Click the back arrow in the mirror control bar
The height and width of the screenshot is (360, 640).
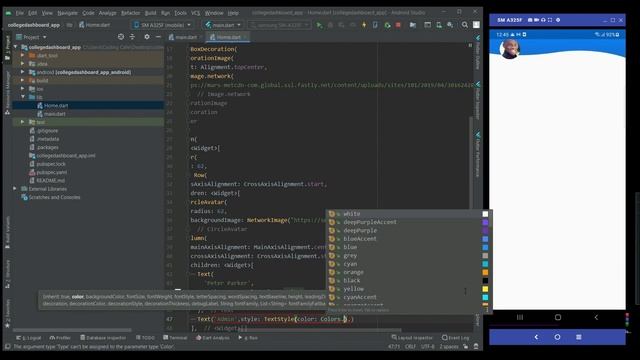pos(536,337)
